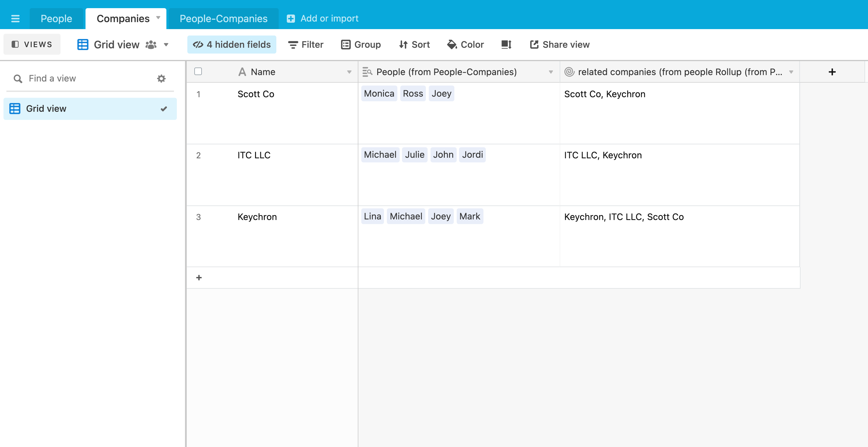This screenshot has width=868, height=447.
Task: Click Add or import table button
Action: pos(323,19)
